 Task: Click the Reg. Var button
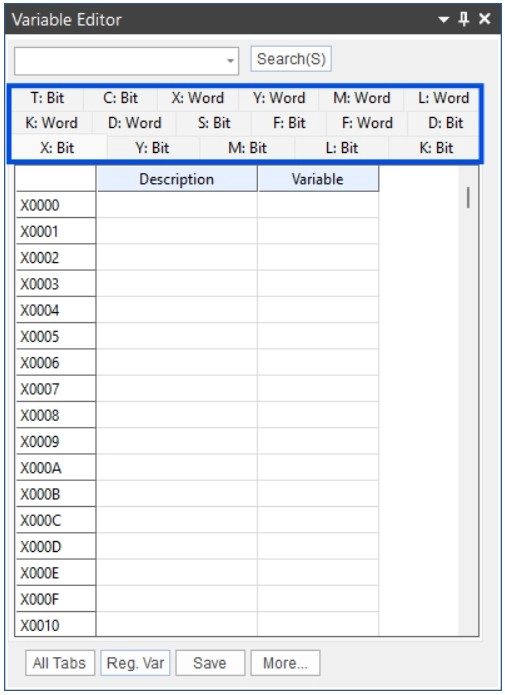pyautogui.click(x=135, y=663)
